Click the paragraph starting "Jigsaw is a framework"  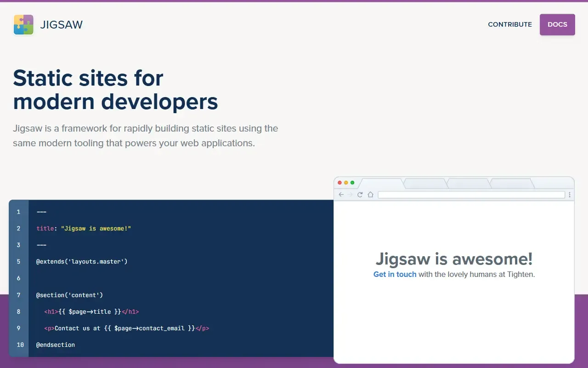146,136
